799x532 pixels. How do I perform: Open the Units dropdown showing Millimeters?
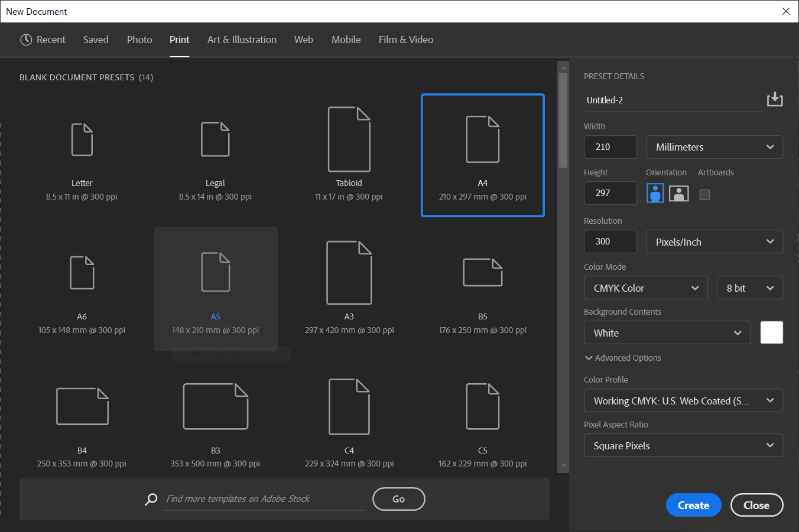pyautogui.click(x=714, y=146)
